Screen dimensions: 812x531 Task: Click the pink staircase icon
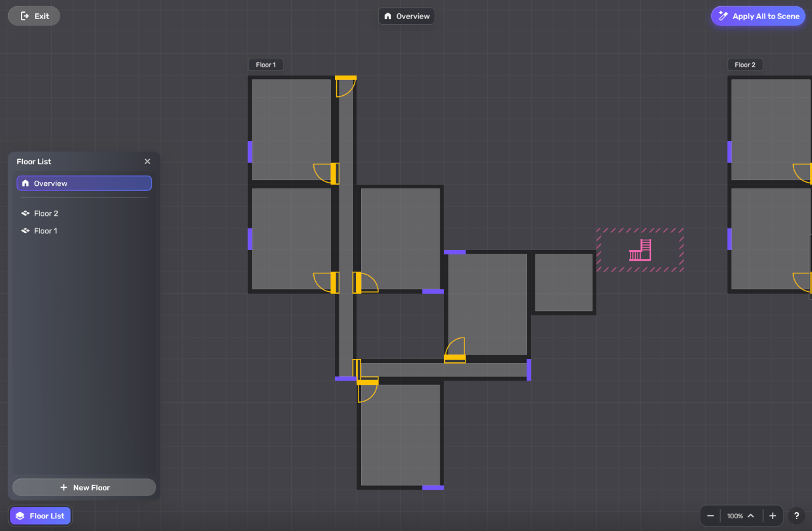pos(640,250)
